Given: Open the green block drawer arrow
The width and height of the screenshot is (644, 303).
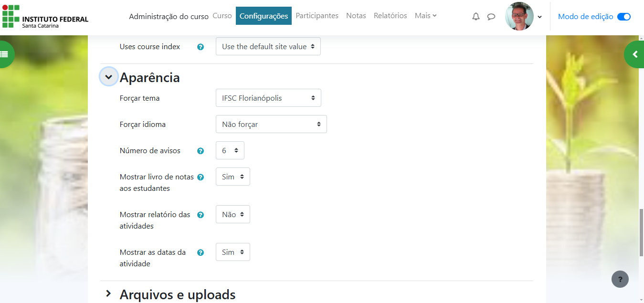Looking at the screenshot, I should 634,54.
